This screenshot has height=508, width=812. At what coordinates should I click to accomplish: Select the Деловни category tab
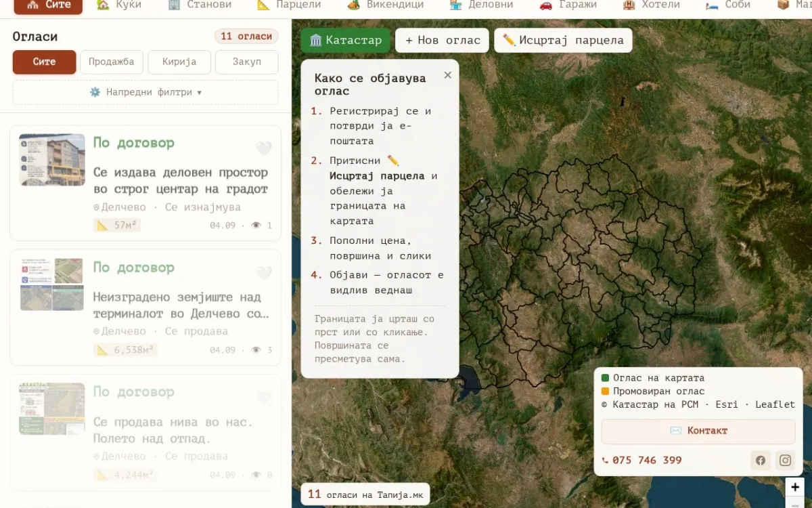coord(481,5)
